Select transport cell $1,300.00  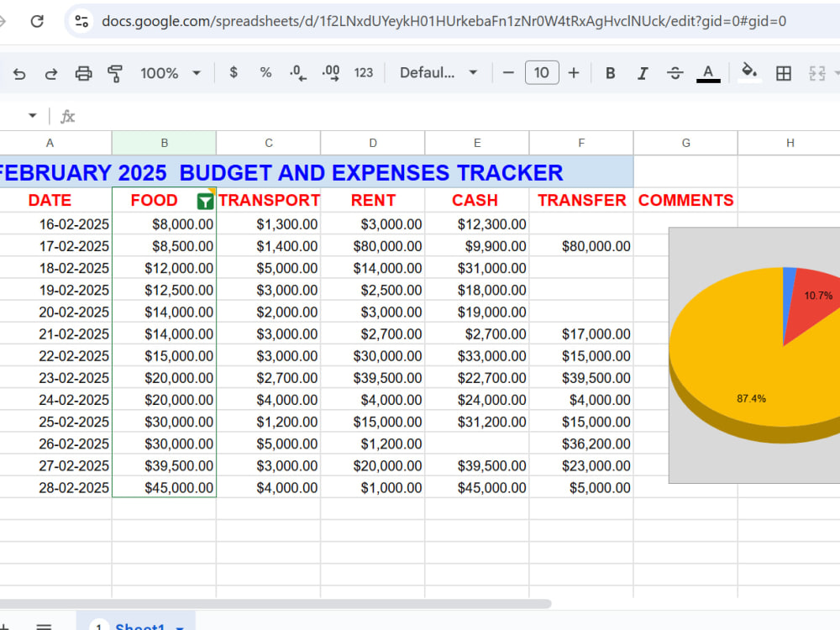pyautogui.click(x=269, y=224)
